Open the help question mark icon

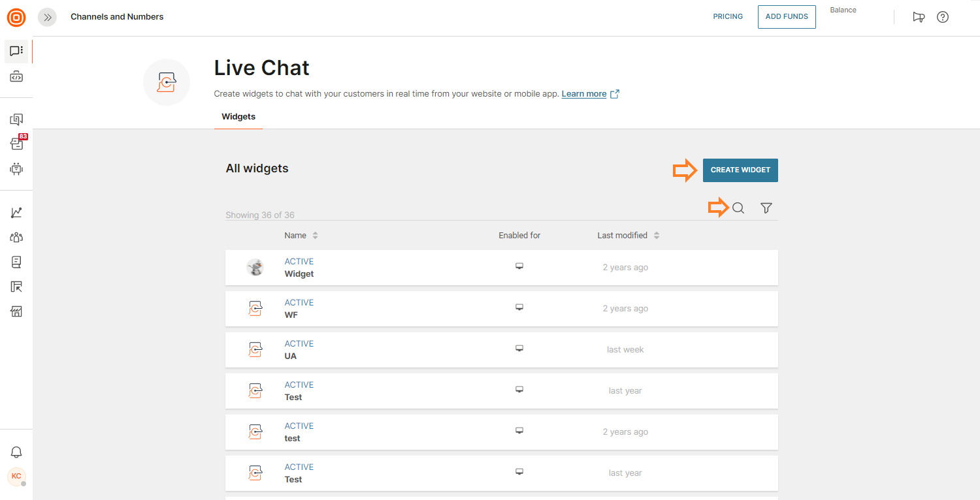[943, 17]
